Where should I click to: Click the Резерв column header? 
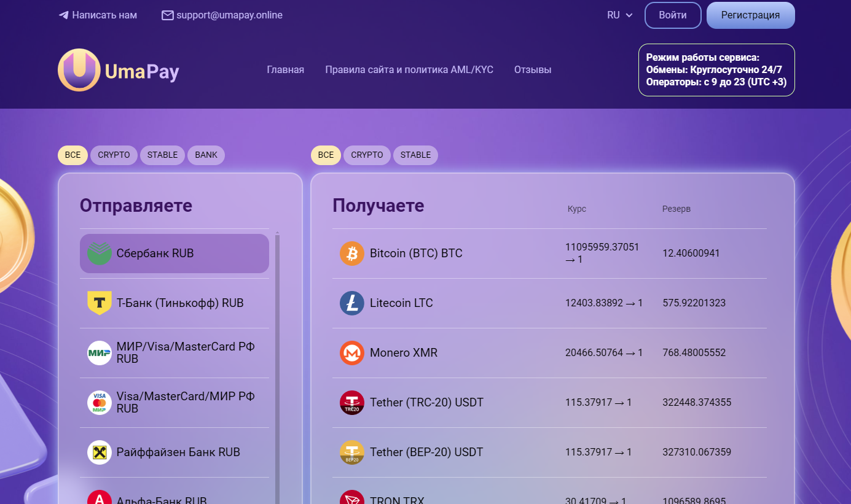tap(676, 209)
